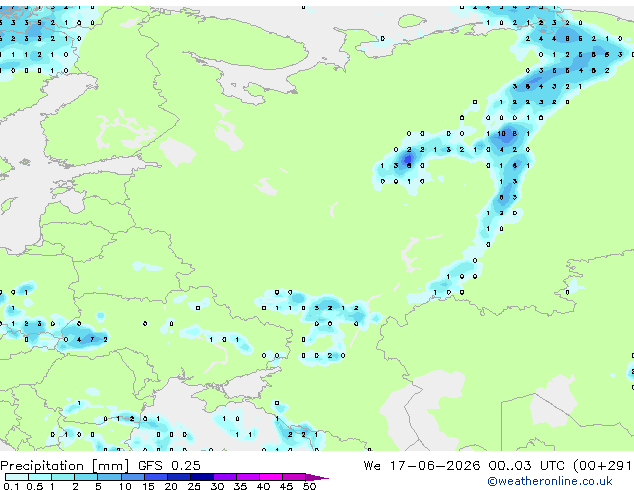Select the 35–40 mm legend color box
The height and width of the screenshot is (490, 634).
pos(247,477)
